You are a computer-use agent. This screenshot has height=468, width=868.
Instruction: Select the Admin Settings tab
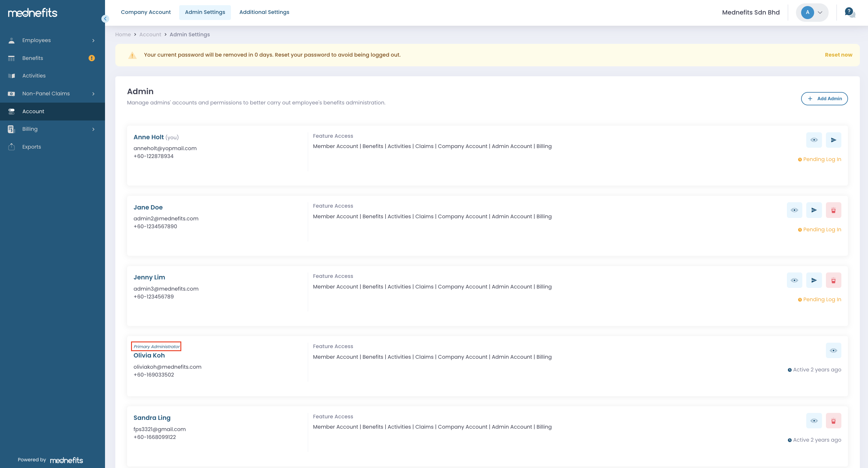pos(205,12)
